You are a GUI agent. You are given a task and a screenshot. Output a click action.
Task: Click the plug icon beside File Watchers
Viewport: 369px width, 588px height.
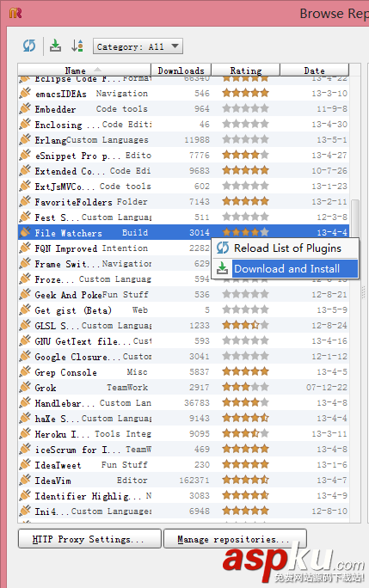(x=25, y=232)
